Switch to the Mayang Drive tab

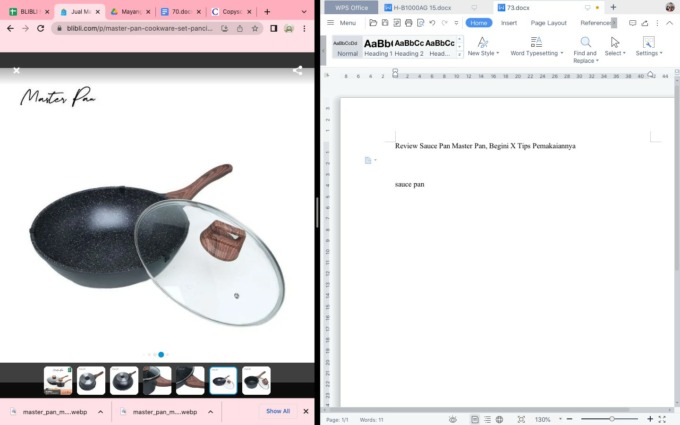tap(130, 12)
